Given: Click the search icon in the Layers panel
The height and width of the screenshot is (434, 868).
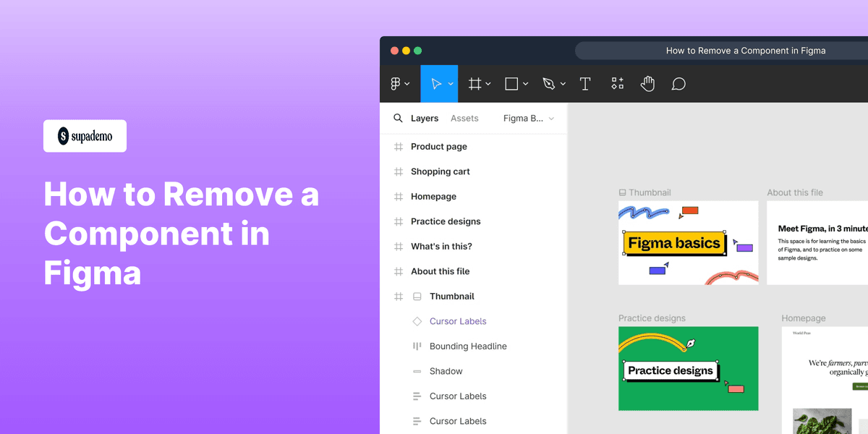Looking at the screenshot, I should [397, 117].
